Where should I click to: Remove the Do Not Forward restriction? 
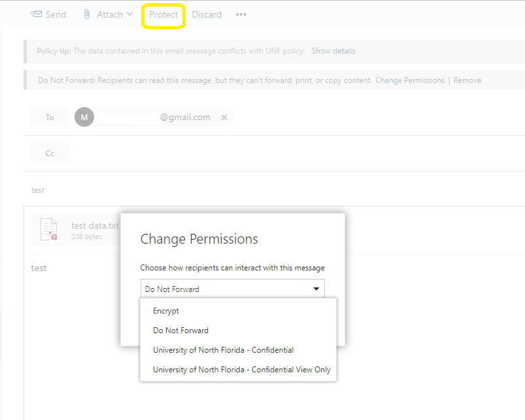pyautogui.click(x=467, y=80)
